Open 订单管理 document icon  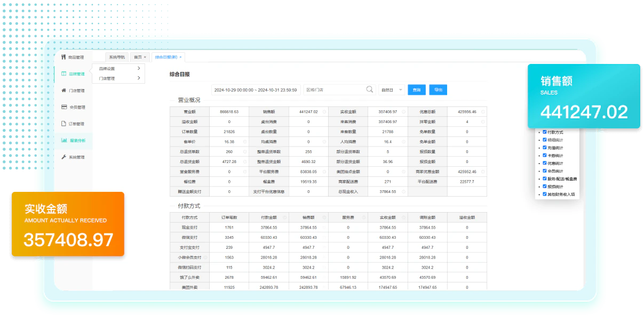pos(64,124)
